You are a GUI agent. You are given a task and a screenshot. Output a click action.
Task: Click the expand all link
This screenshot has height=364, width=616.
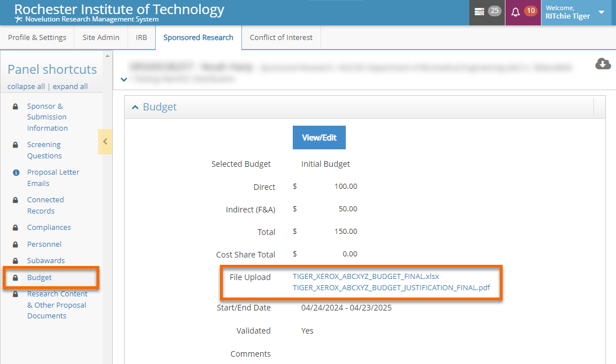(x=70, y=87)
